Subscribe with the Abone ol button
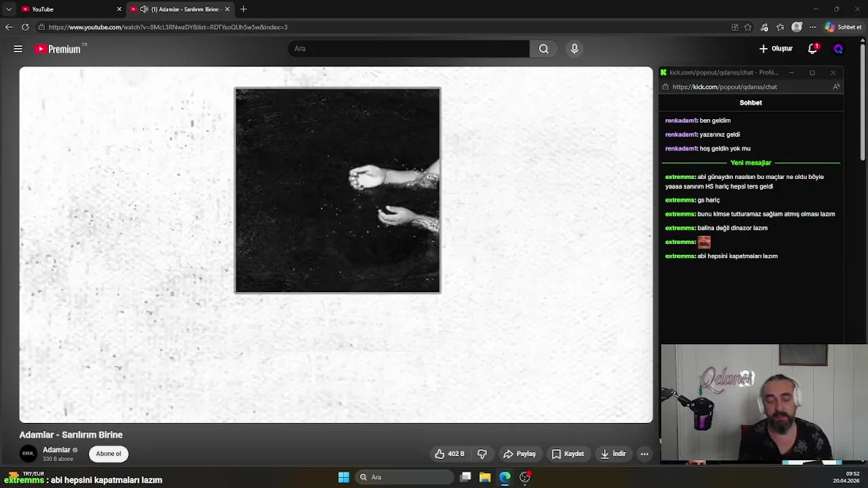 [x=108, y=453]
